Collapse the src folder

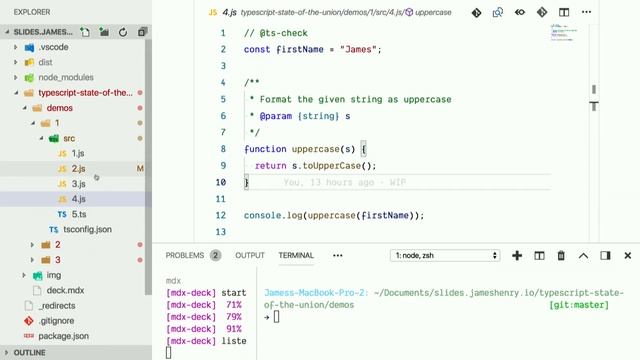click(x=41, y=138)
